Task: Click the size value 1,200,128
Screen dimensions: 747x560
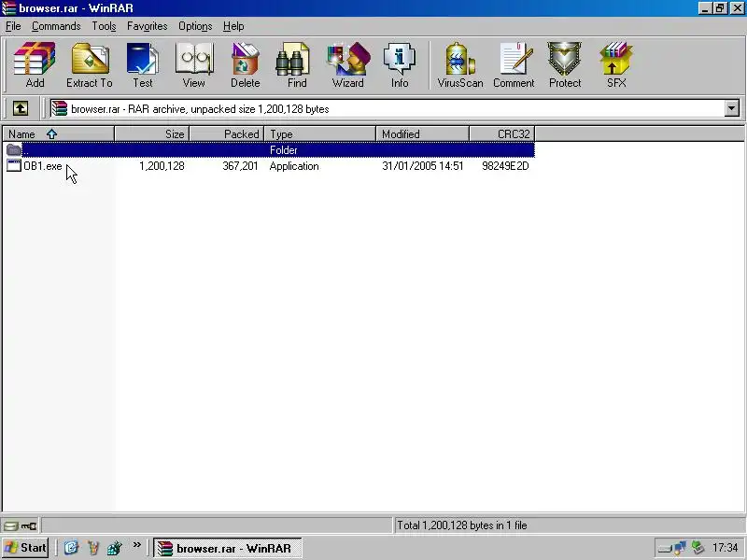Action: (162, 166)
